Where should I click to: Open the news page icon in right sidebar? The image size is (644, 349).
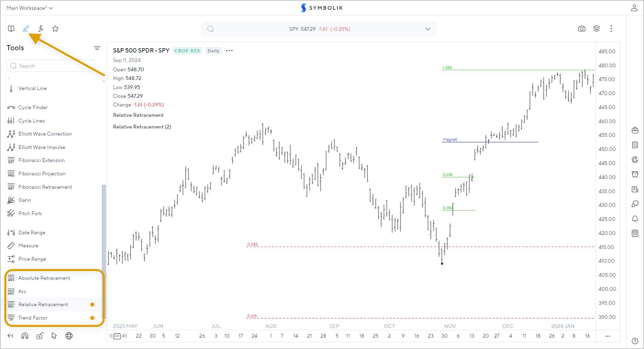(635, 189)
